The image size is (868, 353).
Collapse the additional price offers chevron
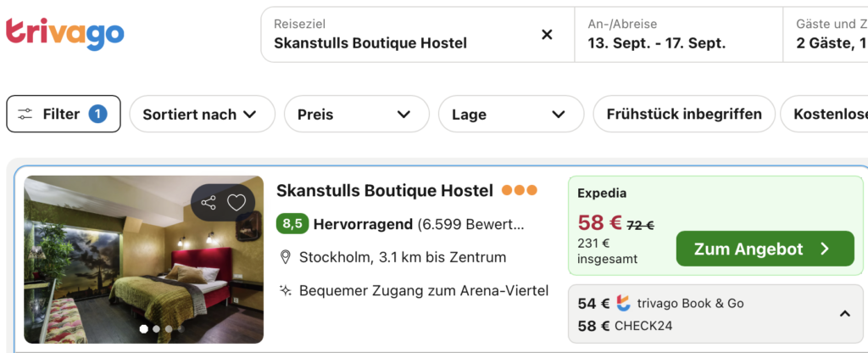pyautogui.click(x=845, y=314)
